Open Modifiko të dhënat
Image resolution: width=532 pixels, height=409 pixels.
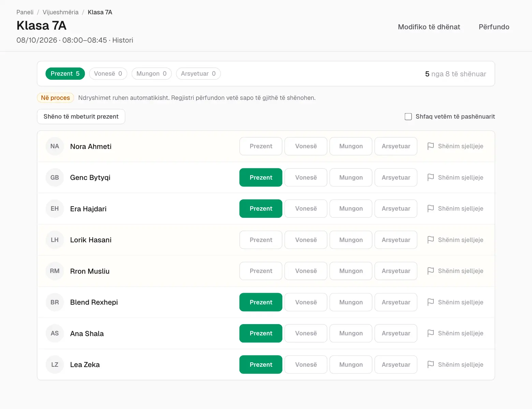[429, 27]
